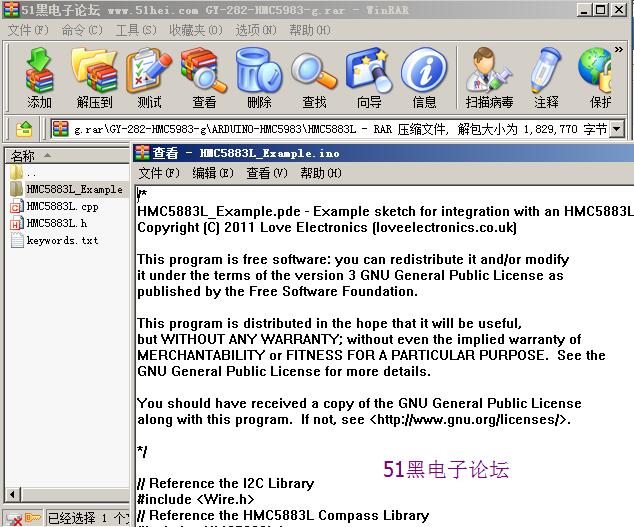Run the 测试 (Test) archive tool
634x527 pixels.
(149, 77)
